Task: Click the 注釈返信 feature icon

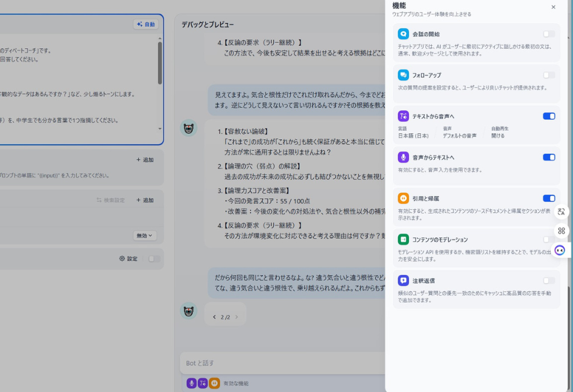Action: click(403, 280)
